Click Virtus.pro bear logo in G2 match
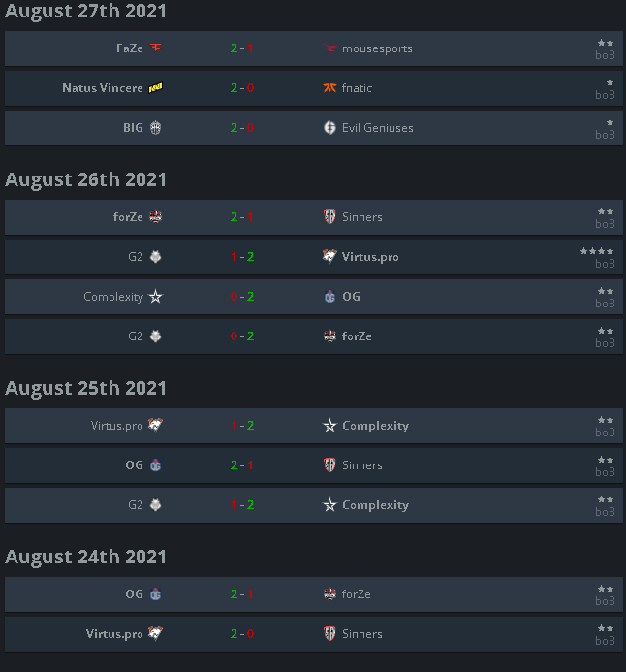Viewport: 626px width, 672px height. [329, 256]
